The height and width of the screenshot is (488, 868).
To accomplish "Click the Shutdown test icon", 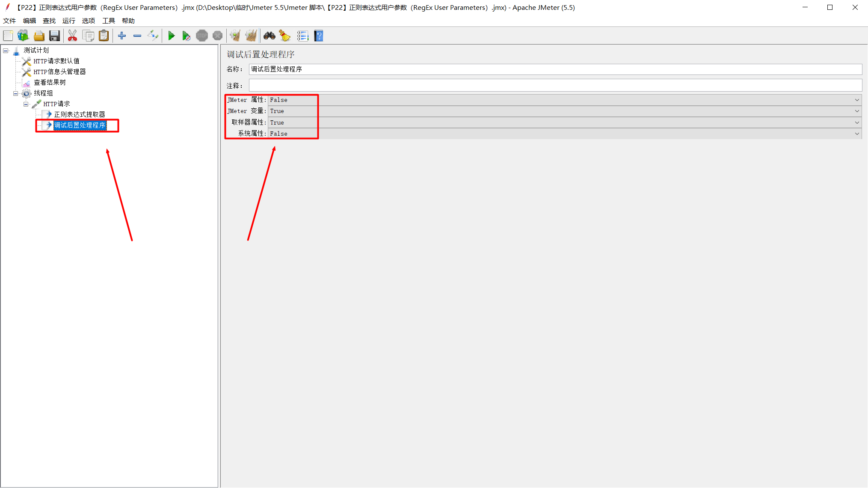I will point(218,36).
